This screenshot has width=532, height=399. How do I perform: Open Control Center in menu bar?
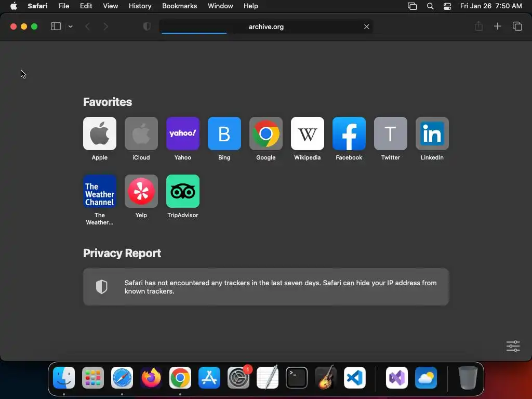click(447, 6)
